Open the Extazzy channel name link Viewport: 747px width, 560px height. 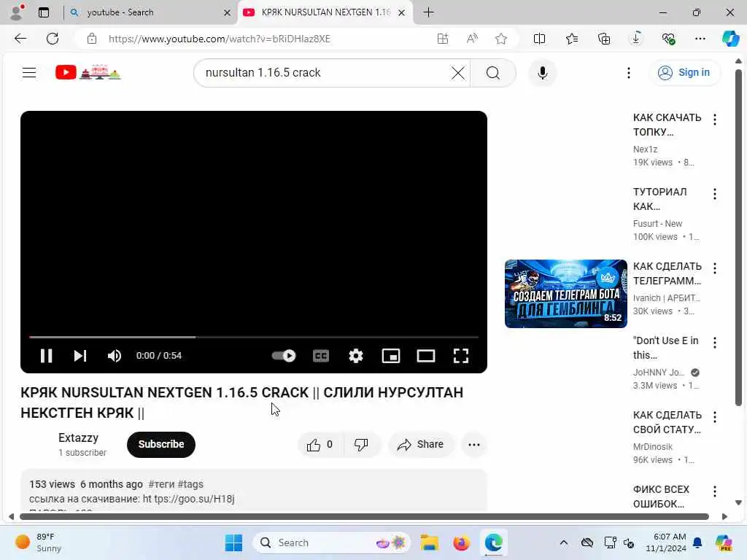(x=78, y=437)
